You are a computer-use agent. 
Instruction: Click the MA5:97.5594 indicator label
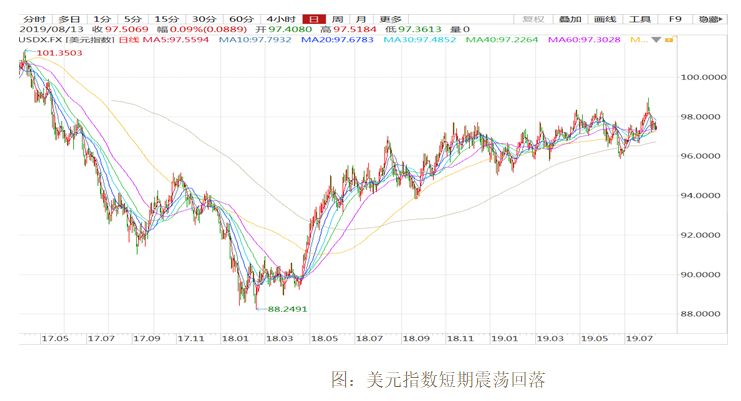tap(176, 40)
